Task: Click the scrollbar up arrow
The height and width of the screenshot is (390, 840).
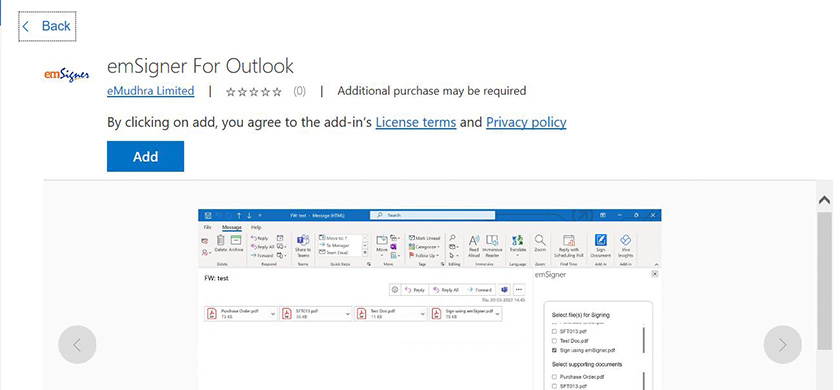Action: click(824, 200)
